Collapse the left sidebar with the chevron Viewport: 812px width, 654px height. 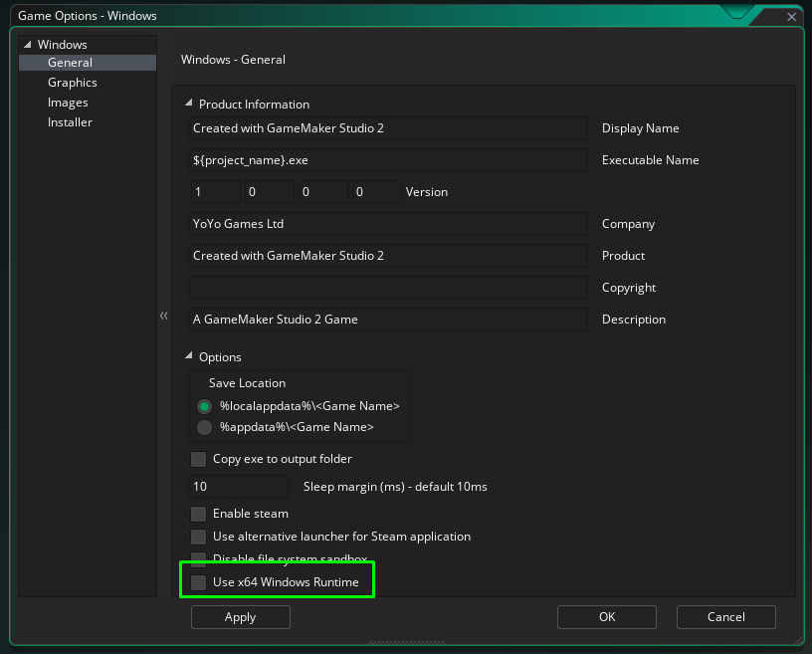(163, 316)
